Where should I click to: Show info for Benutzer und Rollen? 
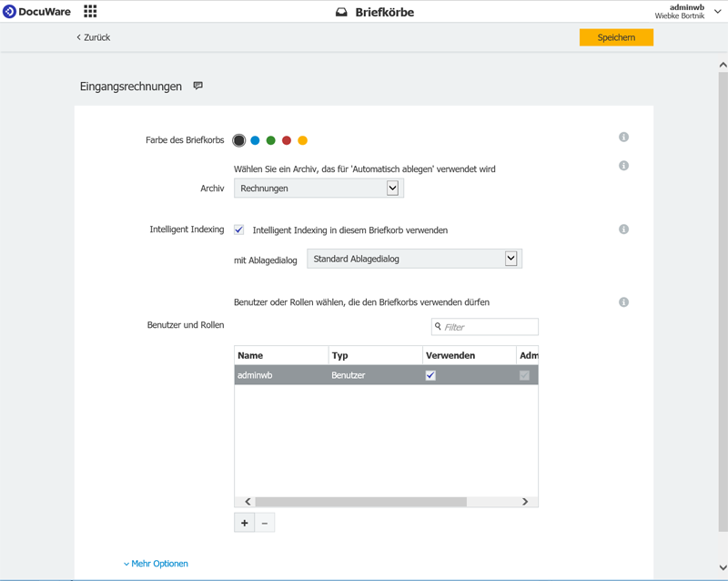click(x=623, y=302)
